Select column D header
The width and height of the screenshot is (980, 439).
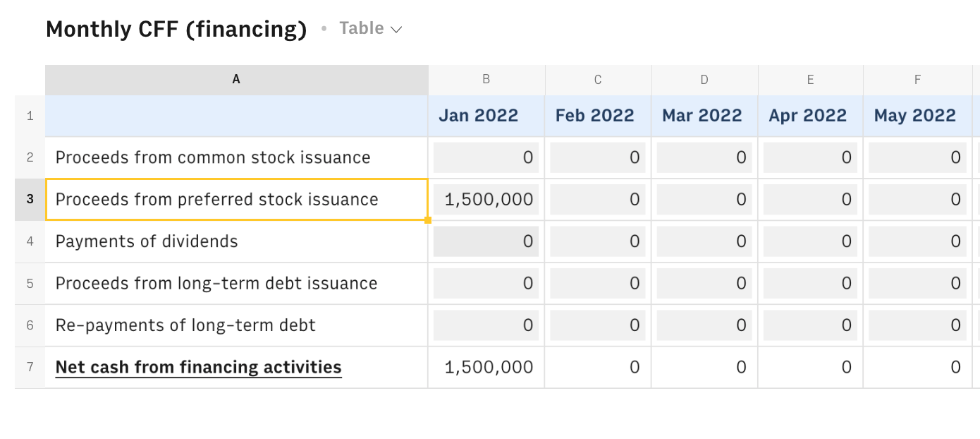[704, 80]
